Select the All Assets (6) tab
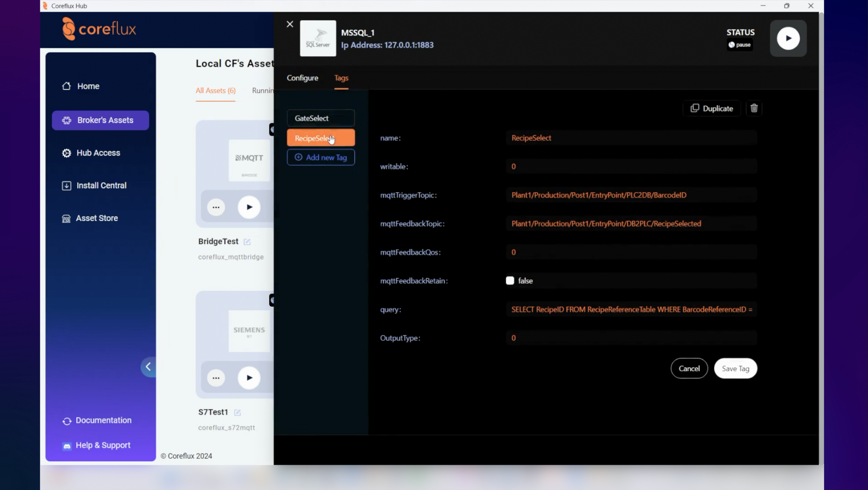 [216, 91]
